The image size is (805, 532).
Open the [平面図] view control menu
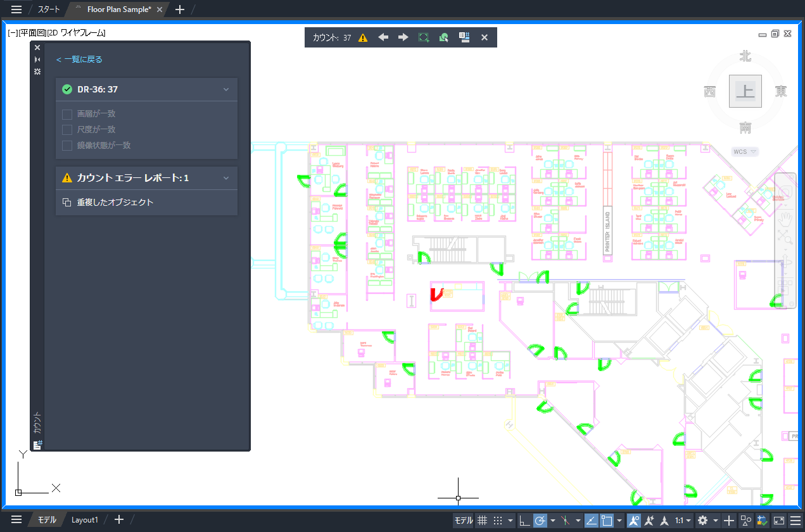[32, 33]
